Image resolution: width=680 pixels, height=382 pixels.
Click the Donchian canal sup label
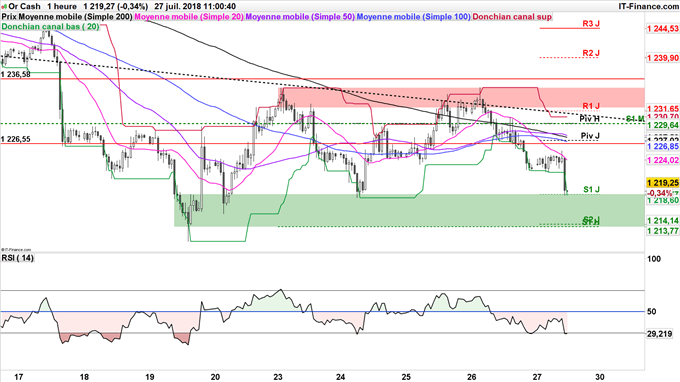[512, 17]
